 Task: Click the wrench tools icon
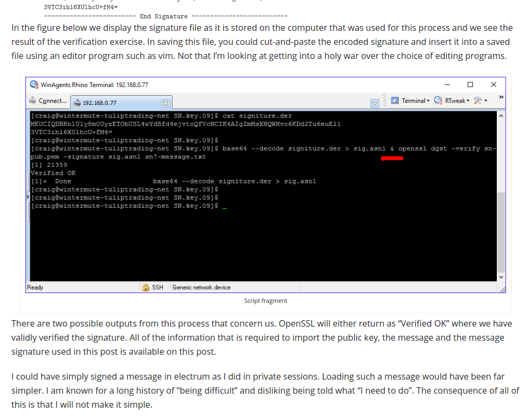477,101
